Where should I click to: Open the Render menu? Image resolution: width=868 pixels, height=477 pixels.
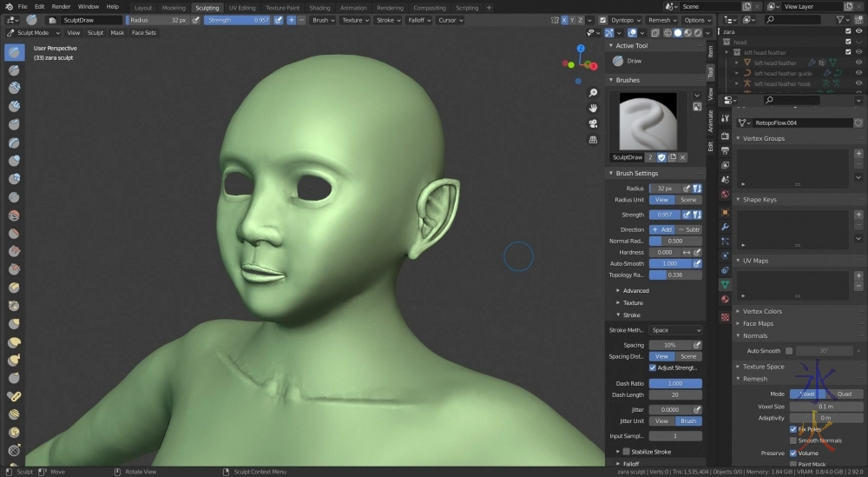tap(61, 6)
